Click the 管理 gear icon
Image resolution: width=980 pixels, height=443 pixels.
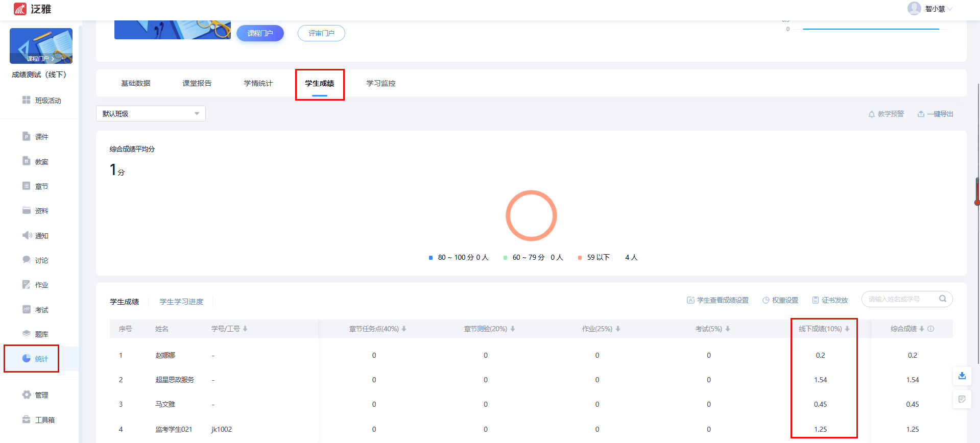point(27,395)
